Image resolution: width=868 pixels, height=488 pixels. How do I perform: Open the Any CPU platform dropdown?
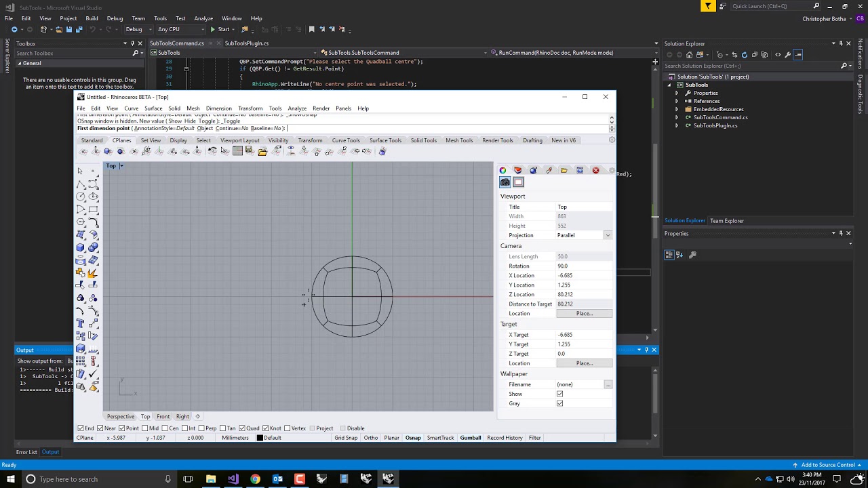(180, 29)
